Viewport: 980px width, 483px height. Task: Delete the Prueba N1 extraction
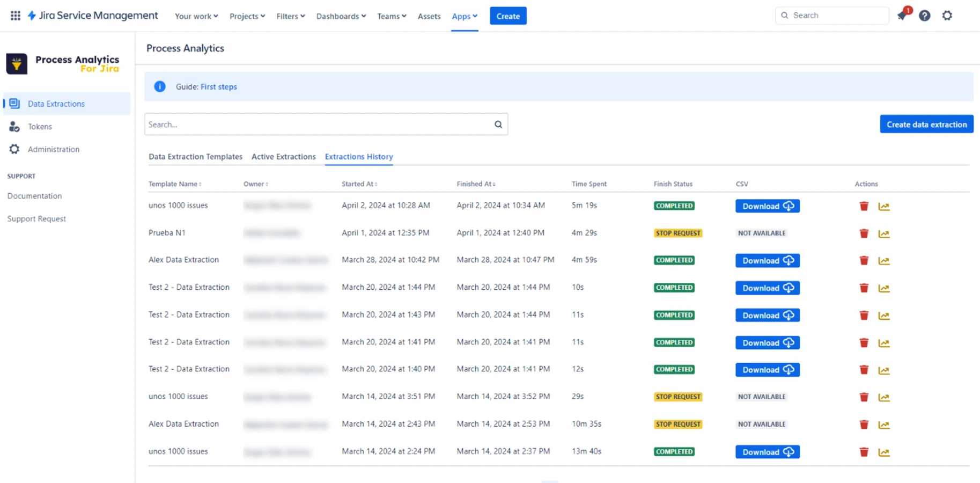864,233
